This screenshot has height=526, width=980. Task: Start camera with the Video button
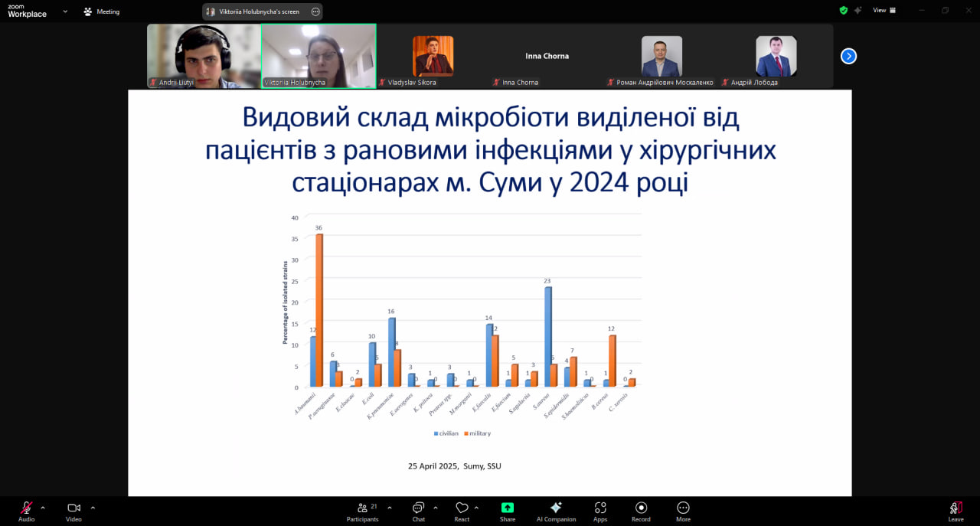point(73,511)
